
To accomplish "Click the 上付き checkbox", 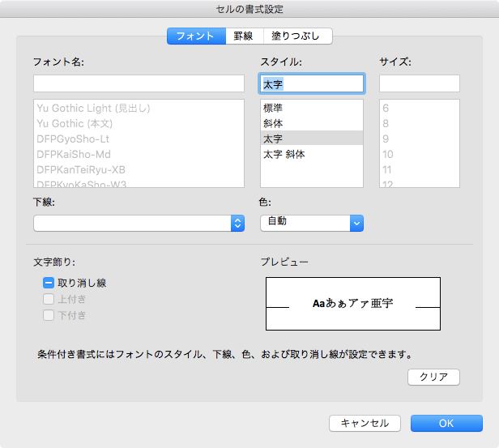I will coord(49,299).
